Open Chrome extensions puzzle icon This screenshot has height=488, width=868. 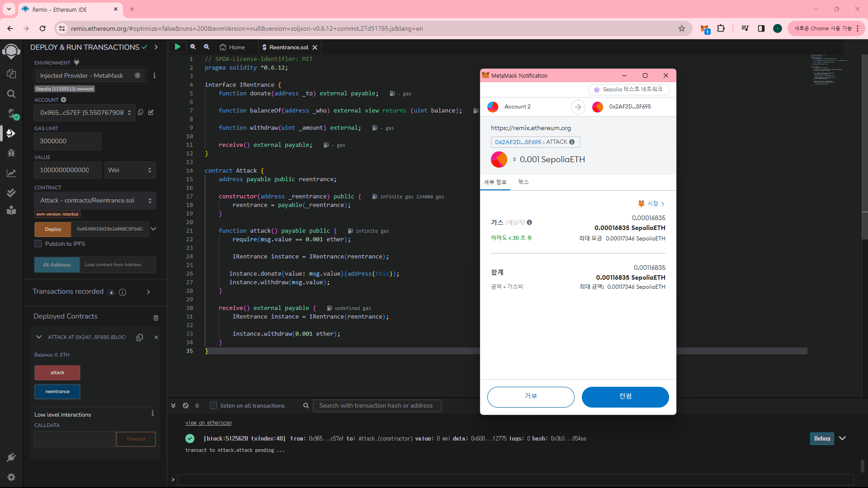tap(721, 28)
